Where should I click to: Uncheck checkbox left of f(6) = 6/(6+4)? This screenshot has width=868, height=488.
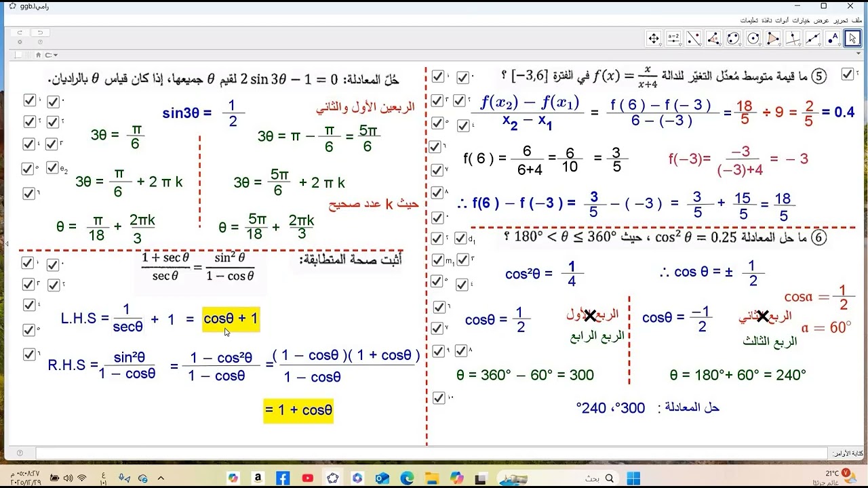[435, 147]
